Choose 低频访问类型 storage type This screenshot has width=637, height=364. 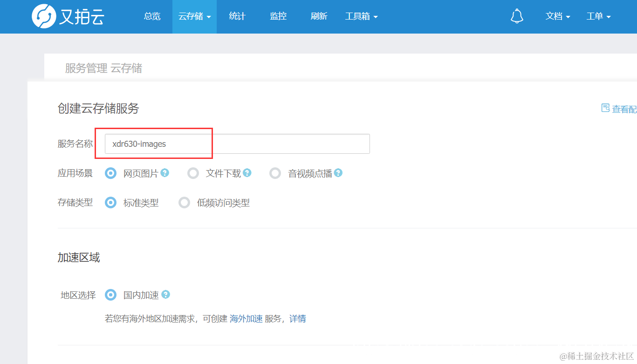[x=185, y=203]
